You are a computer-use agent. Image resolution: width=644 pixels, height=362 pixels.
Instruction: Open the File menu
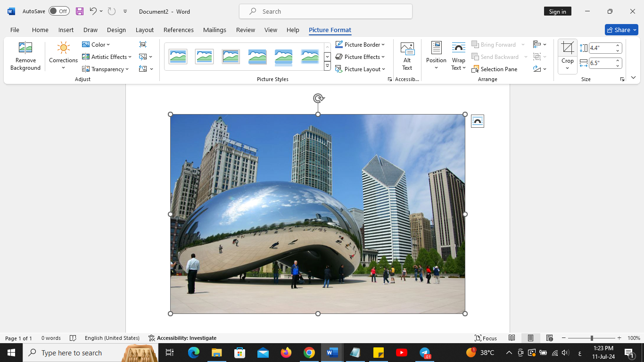click(15, 30)
